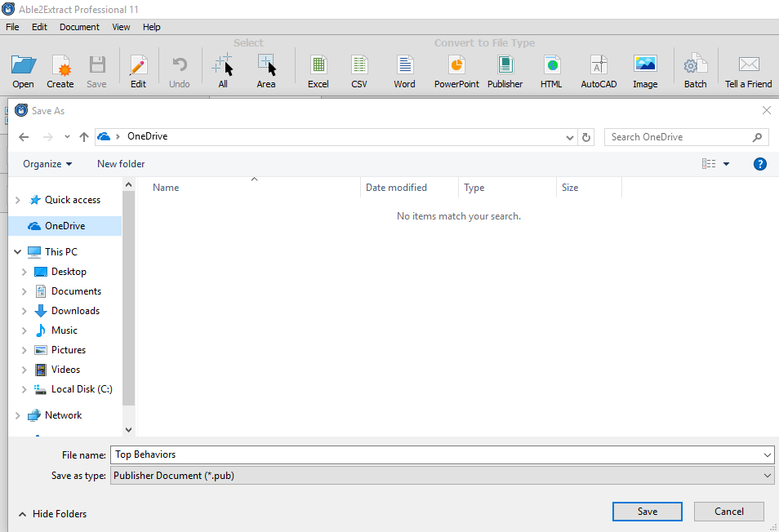Open the View menu

121,27
